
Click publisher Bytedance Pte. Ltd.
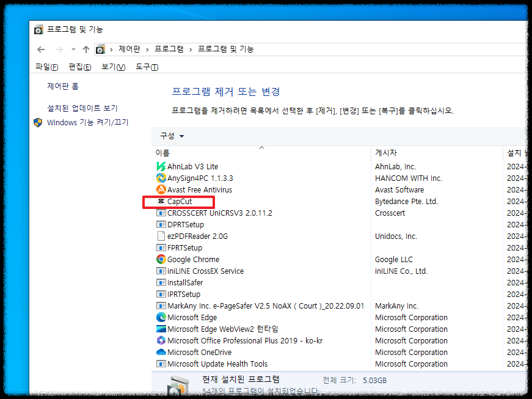[x=406, y=202]
